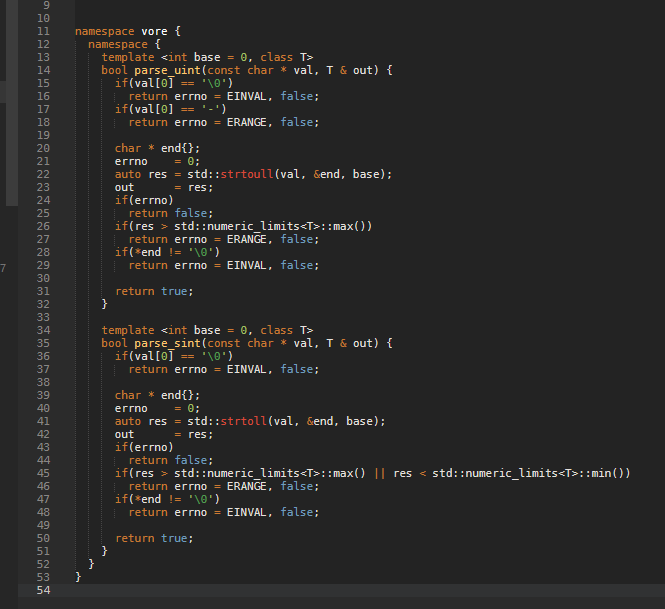This screenshot has height=609, width=665.
Task: Click line number 14 in the gutter
Action: (42, 70)
